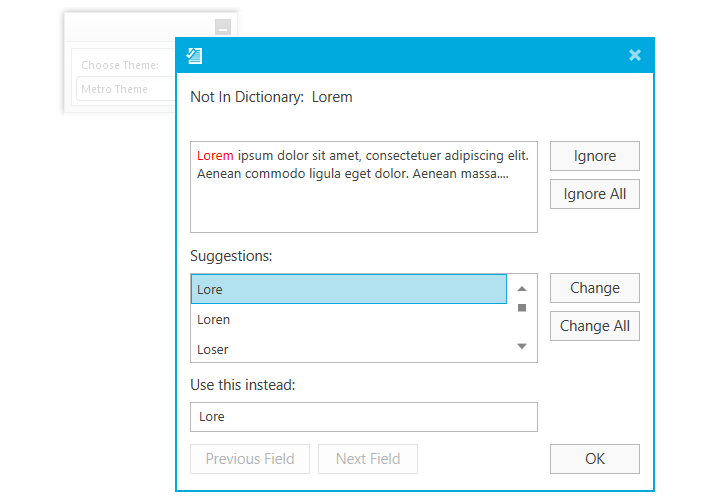The width and height of the screenshot is (715, 500).
Task: Confirm with the OK button
Action: click(x=595, y=459)
